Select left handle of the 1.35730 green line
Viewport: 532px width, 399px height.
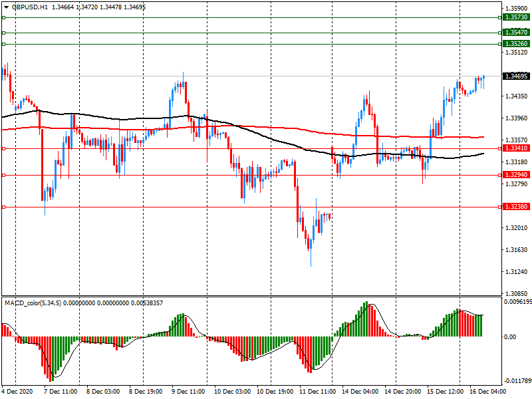[x=3, y=18]
